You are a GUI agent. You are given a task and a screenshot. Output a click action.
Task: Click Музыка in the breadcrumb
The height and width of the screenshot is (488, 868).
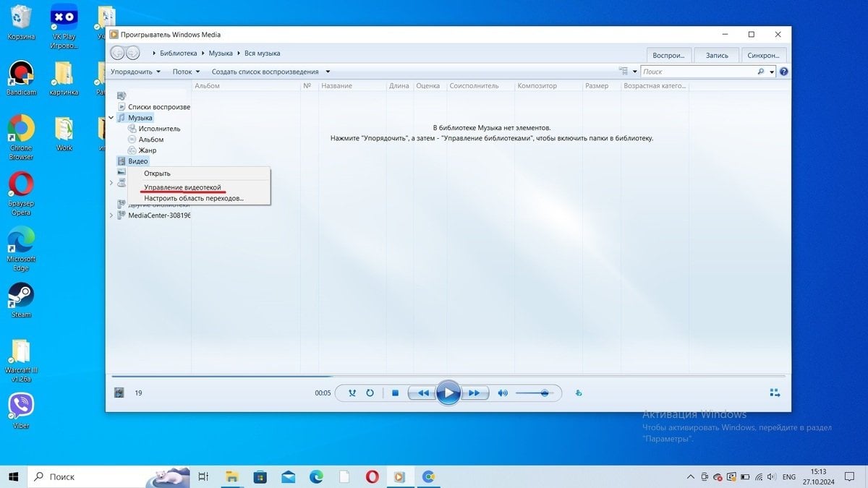(x=221, y=53)
